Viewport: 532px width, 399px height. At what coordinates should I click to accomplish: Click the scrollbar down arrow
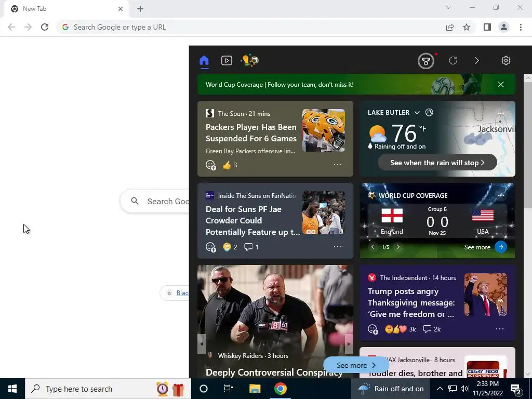(528, 374)
